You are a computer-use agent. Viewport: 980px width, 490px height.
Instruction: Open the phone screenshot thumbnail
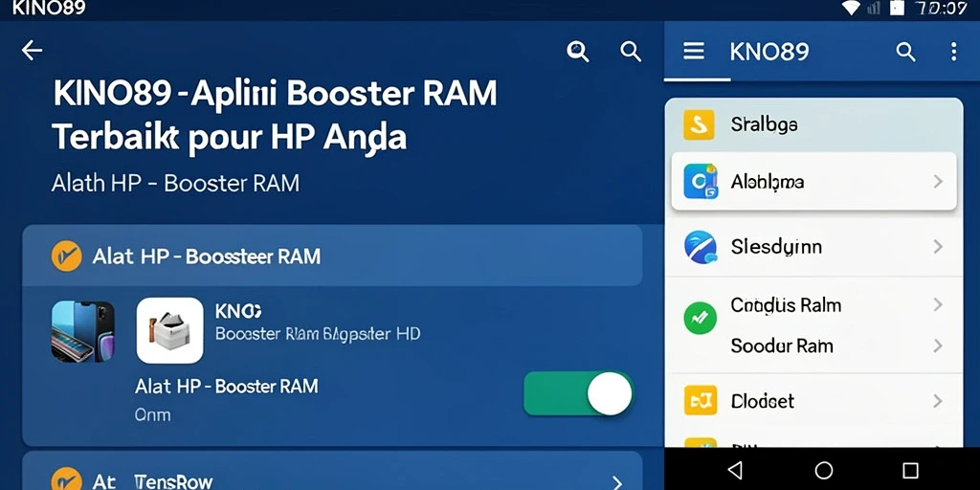point(82,331)
